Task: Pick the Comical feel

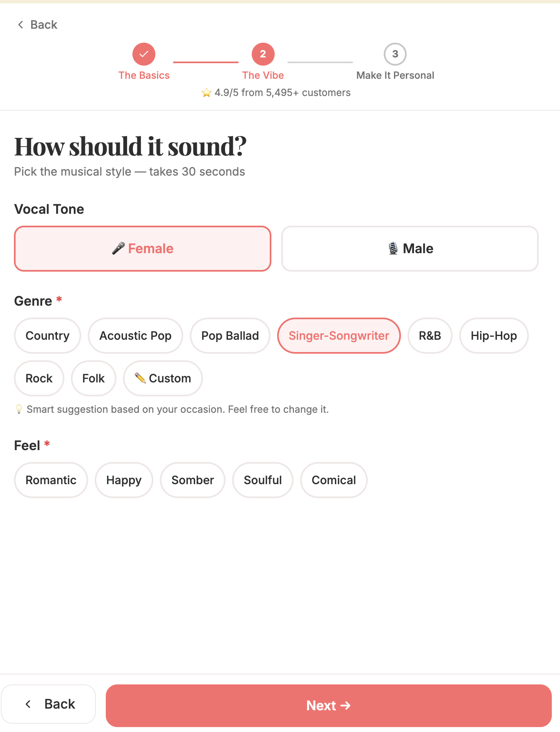Action: 333,480
